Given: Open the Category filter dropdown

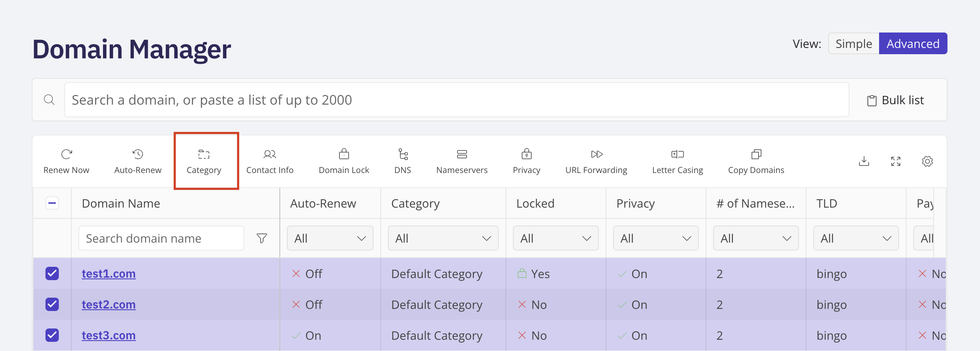Looking at the screenshot, I should coord(443,238).
